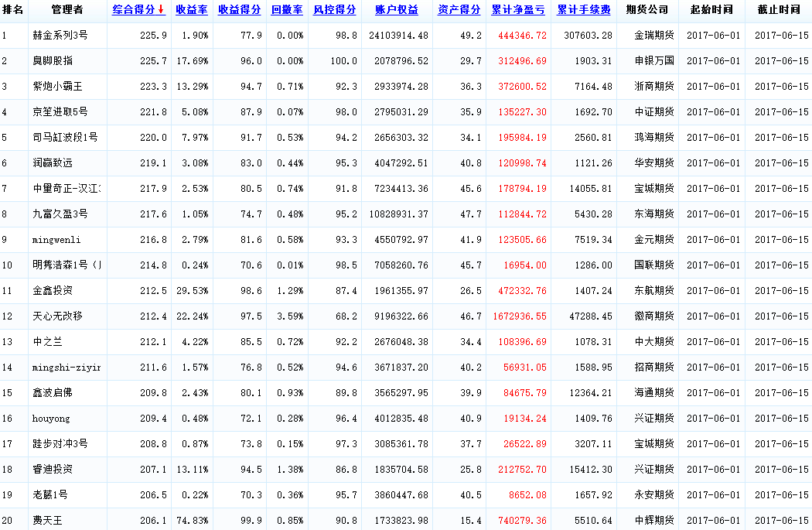Click the 管理者 column header

[x=67, y=10]
